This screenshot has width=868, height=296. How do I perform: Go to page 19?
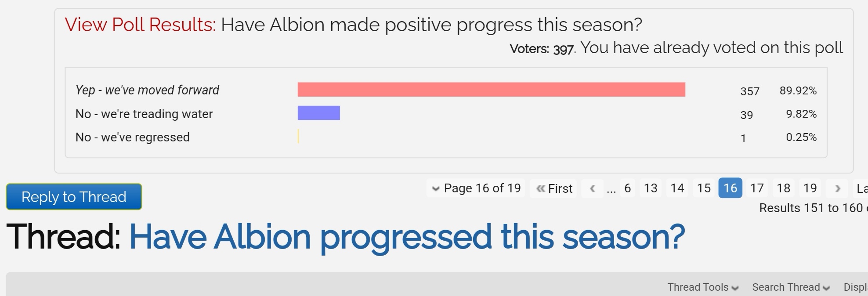click(x=810, y=188)
